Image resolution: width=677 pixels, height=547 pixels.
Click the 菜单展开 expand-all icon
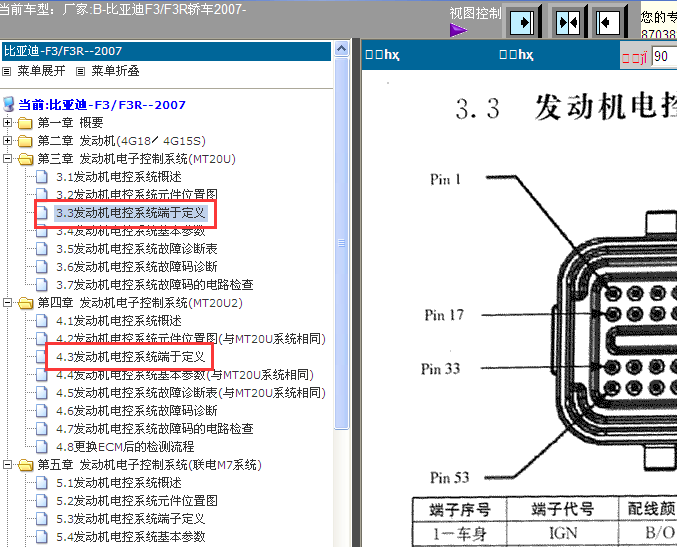coord(6,71)
